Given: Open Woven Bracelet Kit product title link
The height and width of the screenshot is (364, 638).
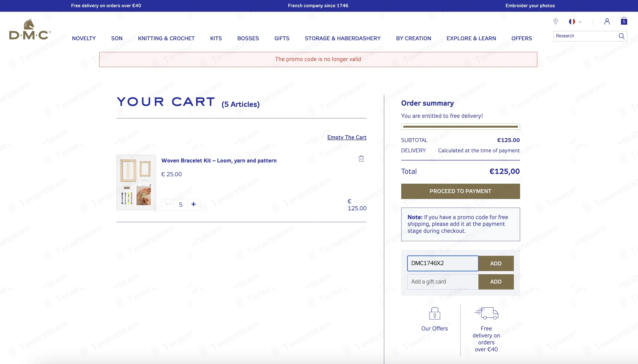Looking at the screenshot, I should tap(219, 160).
